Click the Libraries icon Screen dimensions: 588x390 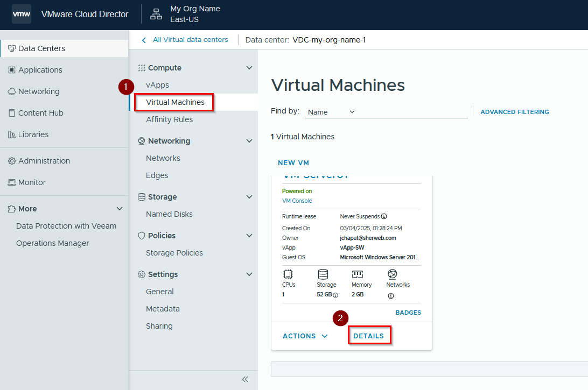tap(12, 134)
